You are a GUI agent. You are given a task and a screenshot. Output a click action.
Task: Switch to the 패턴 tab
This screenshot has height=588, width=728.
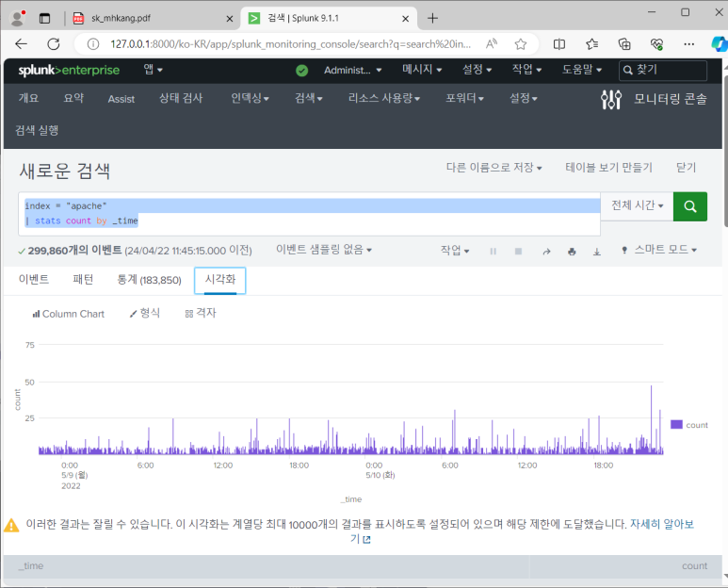point(83,280)
